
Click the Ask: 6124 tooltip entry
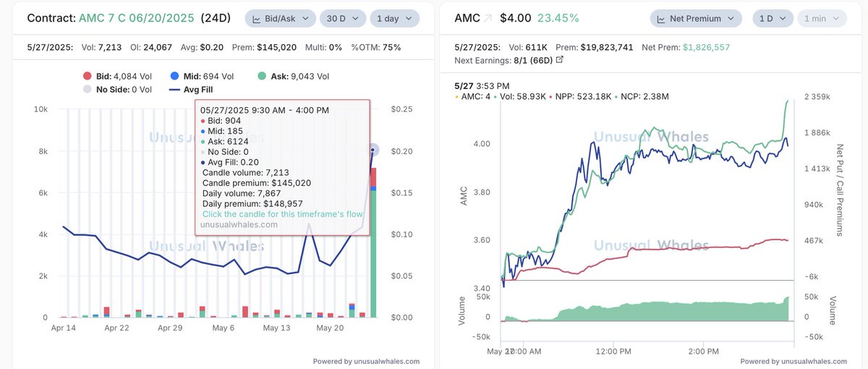(x=225, y=141)
